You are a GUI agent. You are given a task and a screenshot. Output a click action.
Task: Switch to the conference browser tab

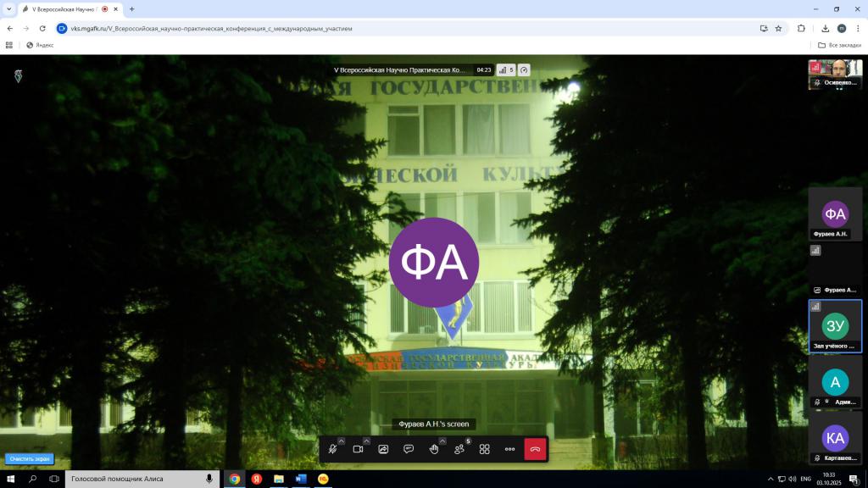pyautogui.click(x=64, y=8)
